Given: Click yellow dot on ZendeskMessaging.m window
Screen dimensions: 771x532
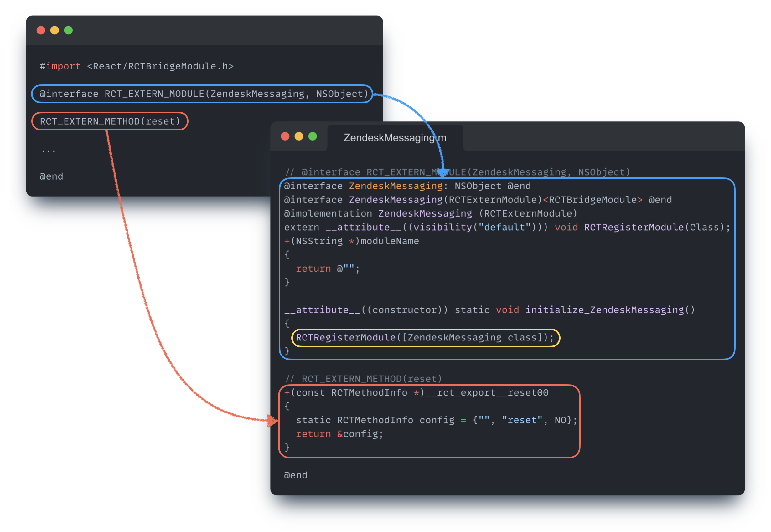Looking at the screenshot, I should pos(299,136).
